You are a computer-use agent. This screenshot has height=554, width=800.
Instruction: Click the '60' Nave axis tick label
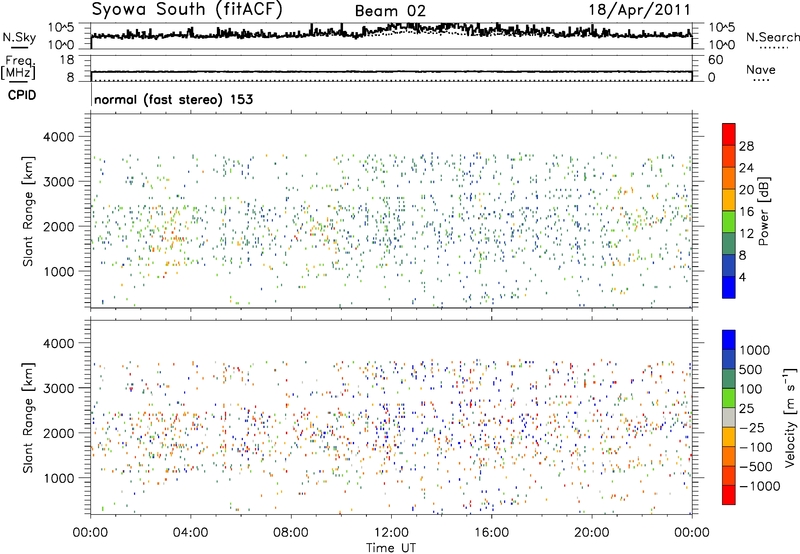point(715,60)
